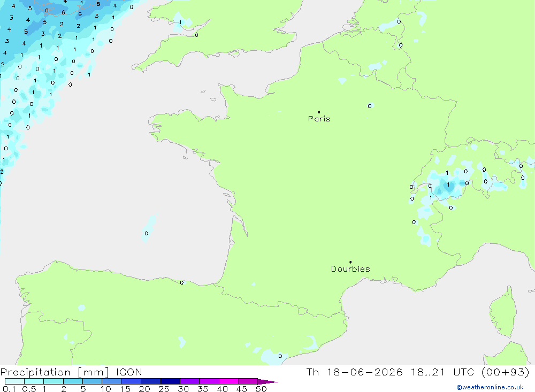The width and height of the screenshot is (535, 392).
Task: Open the weatheronline.co.uk copyright link
Action: click(490, 387)
